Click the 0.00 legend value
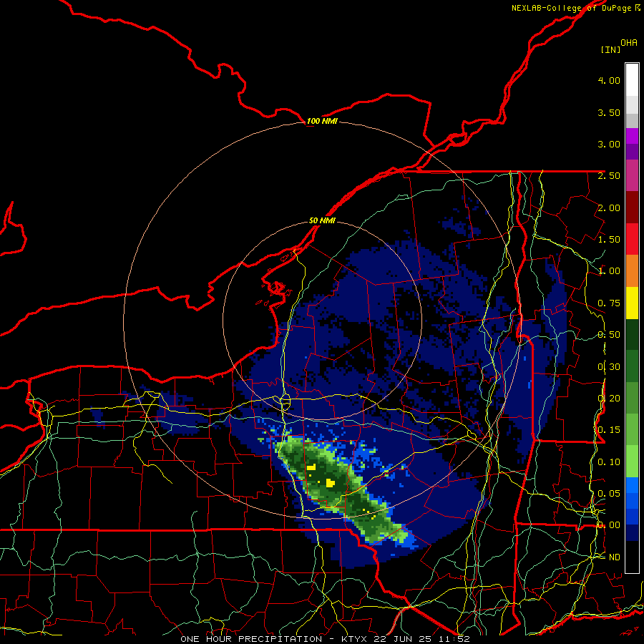This screenshot has width=644, height=644. (x=609, y=525)
